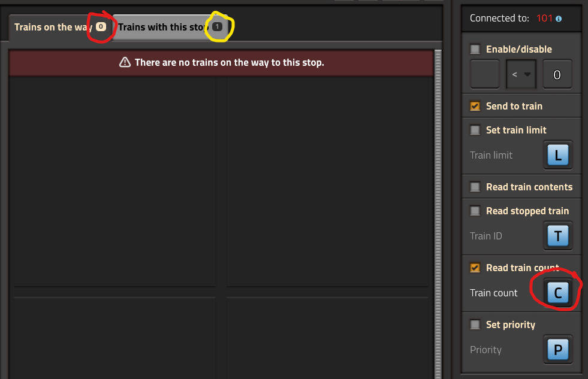Open the Priority signal P button

click(557, 350)
